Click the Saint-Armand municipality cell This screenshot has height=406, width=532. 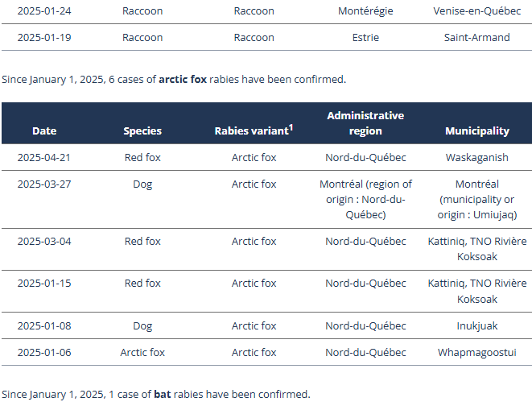click(477, 37)
